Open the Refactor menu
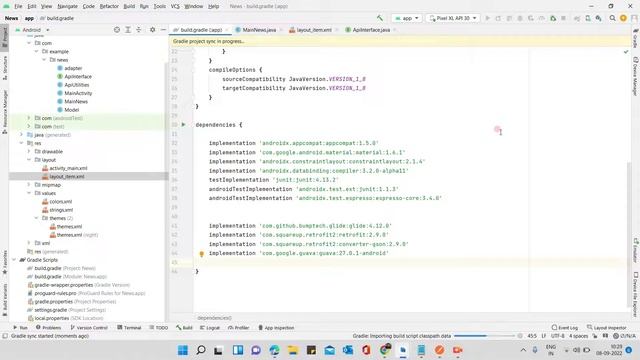 (x=109, y=6)
